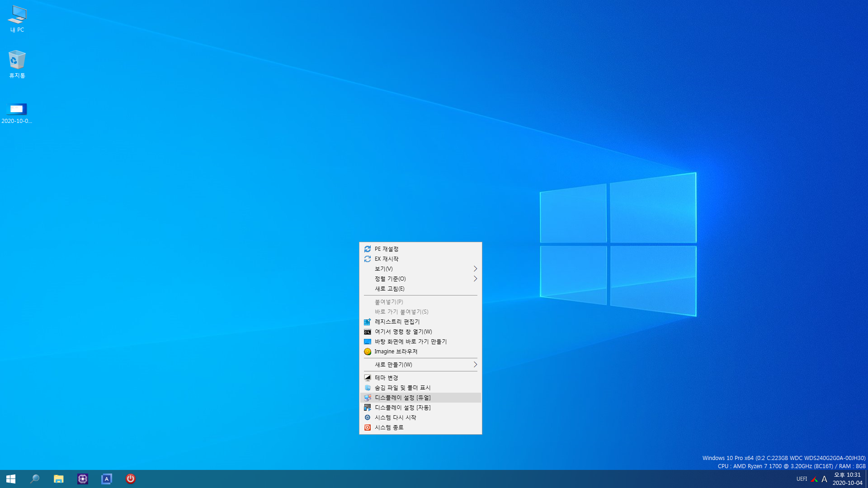Screen dimensions: 868x488
Task: Choose EX 재시작 menu entry
Action: tap(420, 259)
